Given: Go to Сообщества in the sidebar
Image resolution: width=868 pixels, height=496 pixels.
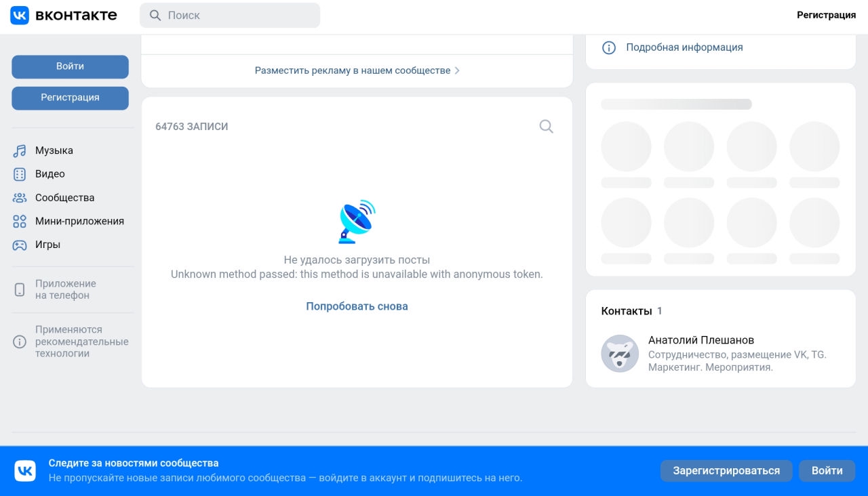Looking at the screenshot, I should tap(64, 198).
